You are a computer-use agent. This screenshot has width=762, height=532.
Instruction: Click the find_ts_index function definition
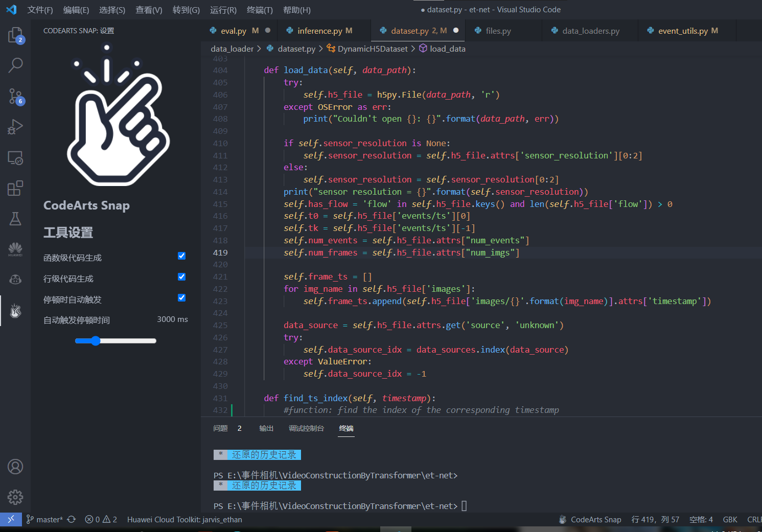(316, 398)
